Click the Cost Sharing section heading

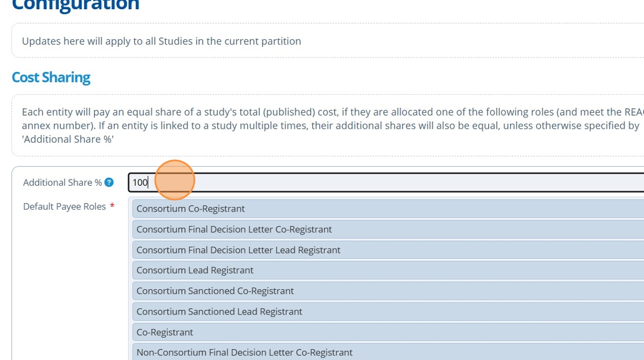tap(51, 78)
